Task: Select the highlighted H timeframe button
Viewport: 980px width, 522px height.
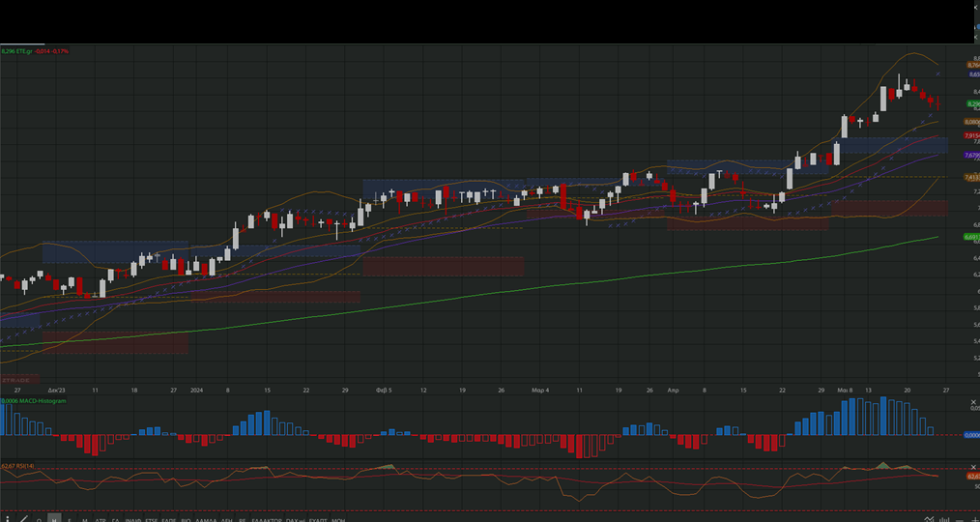Action: coord(54,519)
